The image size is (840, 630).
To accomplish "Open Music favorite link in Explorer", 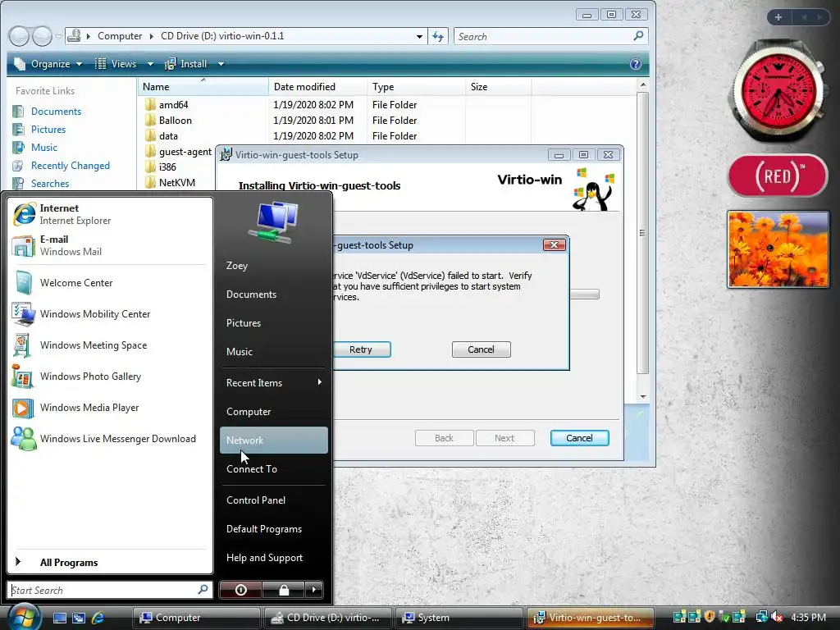I will [x=44, y=148].
